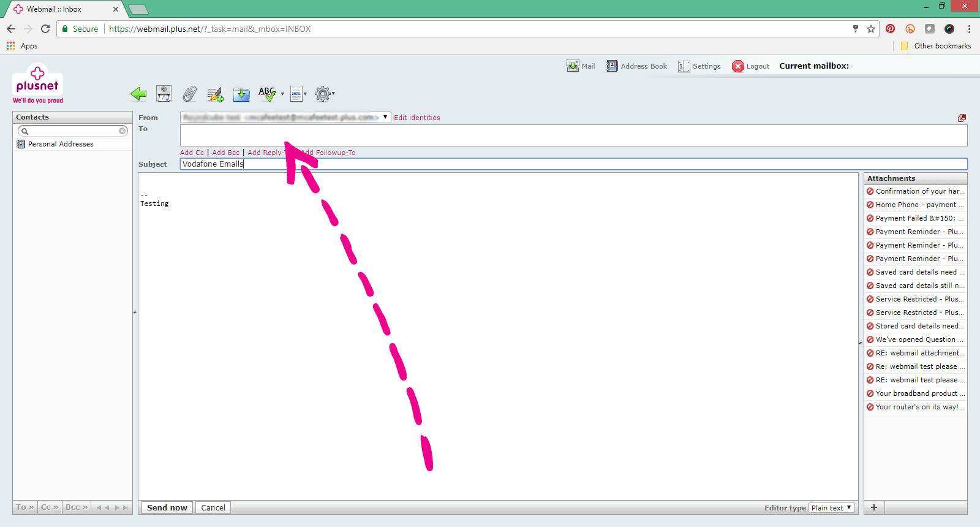Viewport: 980px width, 527px height.
Task: Open compose in new window icon
Action: pos(962,118)
